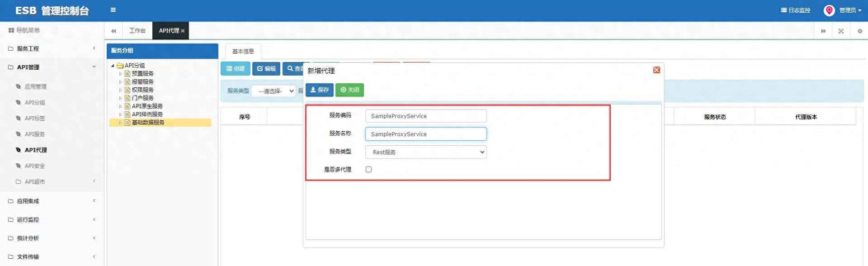Collapse the API管理 menu
Viewport: 868px width, 266px height.
point(52,67)
